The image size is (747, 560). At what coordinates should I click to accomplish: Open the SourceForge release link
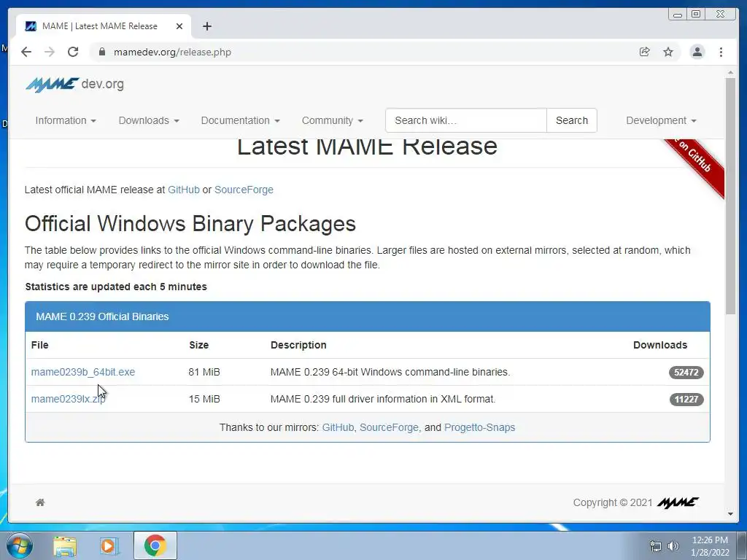tap(244, 190)
